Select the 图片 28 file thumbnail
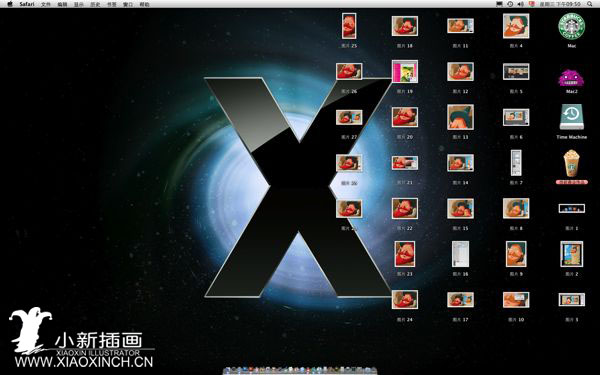The width and height of the screenshot is (600, 375). [349, 163]
